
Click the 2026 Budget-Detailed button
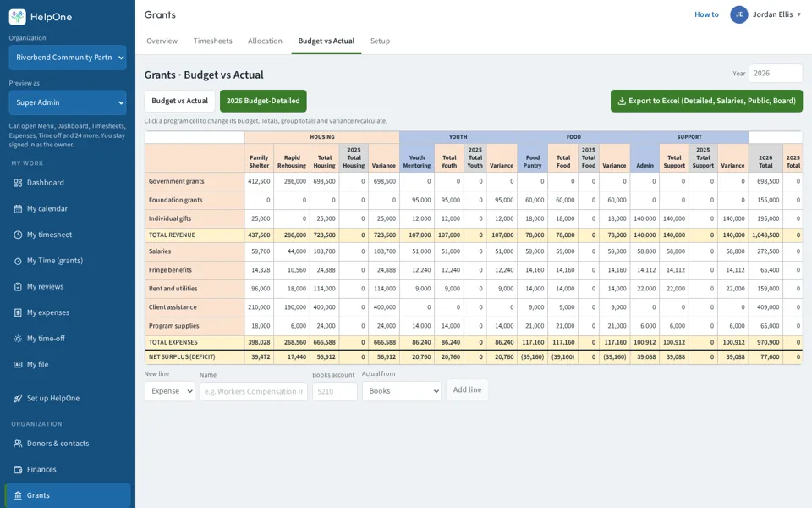263,101
